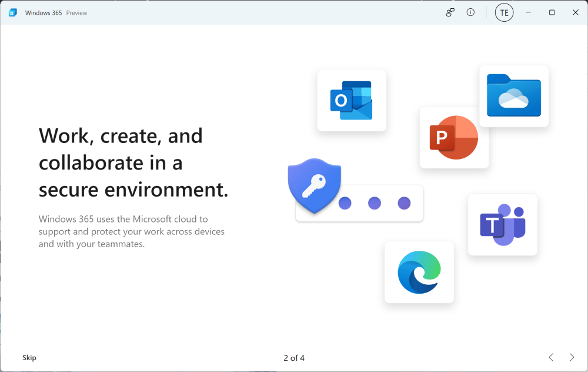Open the TE account profile button

click(504, 13)
